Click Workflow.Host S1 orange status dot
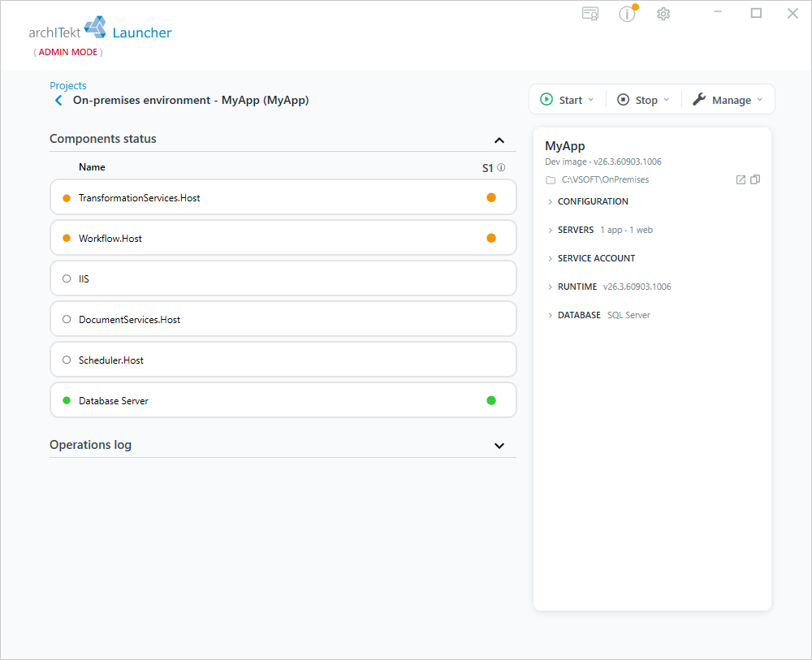 491,238
